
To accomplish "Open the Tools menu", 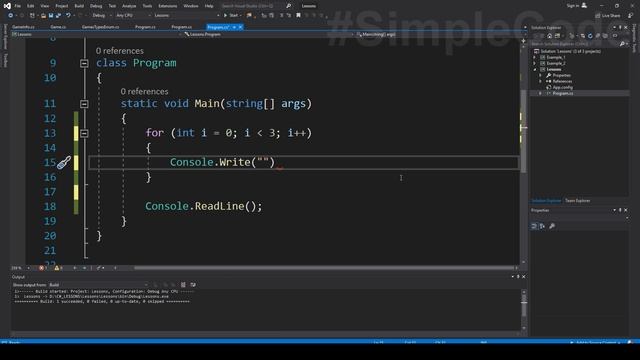I will 147,6.
